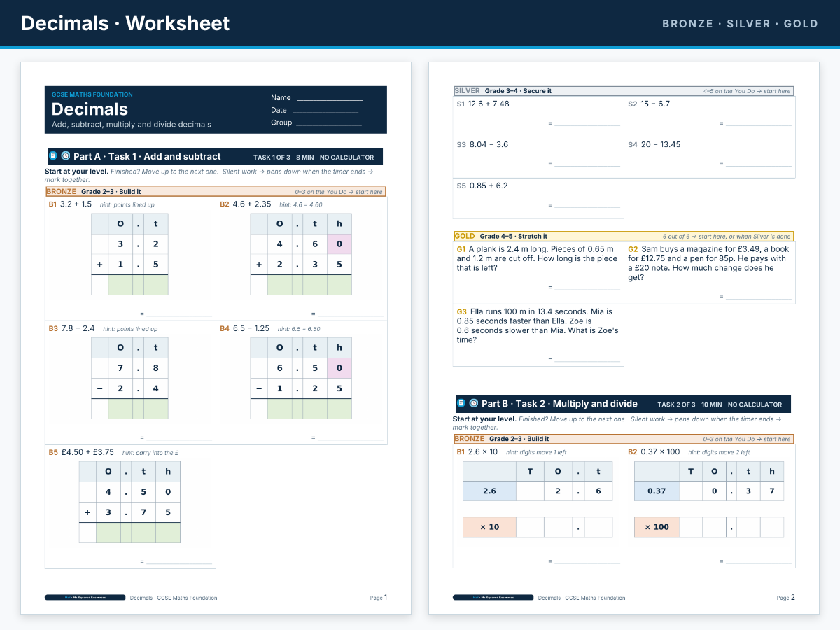Click the footer logo badge on page 1

pyautogui.click(x=85, y=598)
